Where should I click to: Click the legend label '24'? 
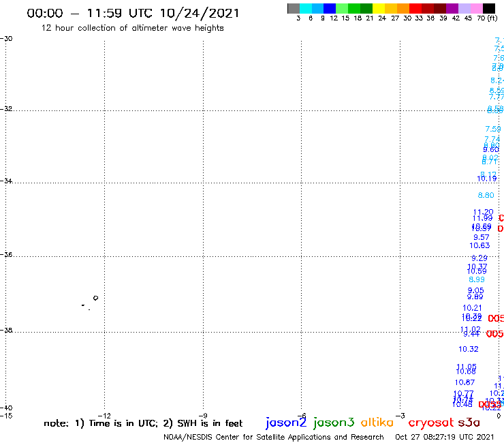382,18
